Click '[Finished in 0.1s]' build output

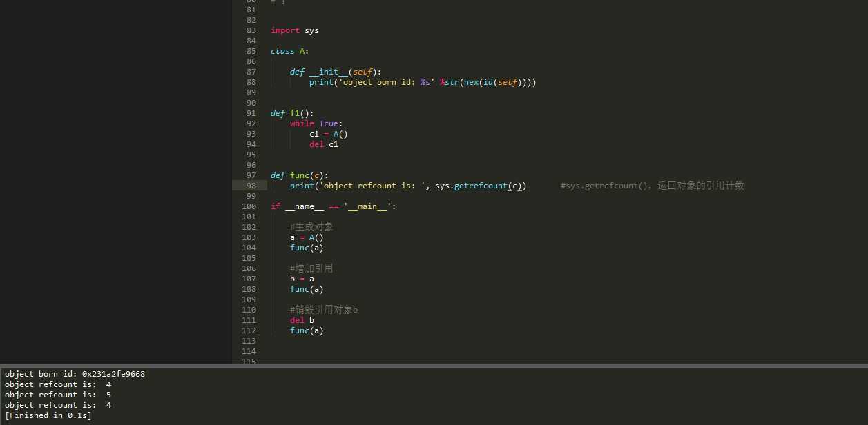pyautogui.click(x=48, y=415)
